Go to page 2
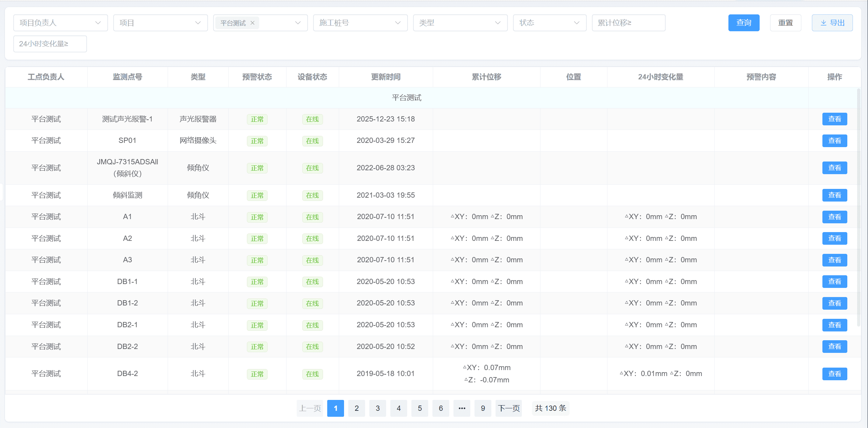 click(357, 408)
